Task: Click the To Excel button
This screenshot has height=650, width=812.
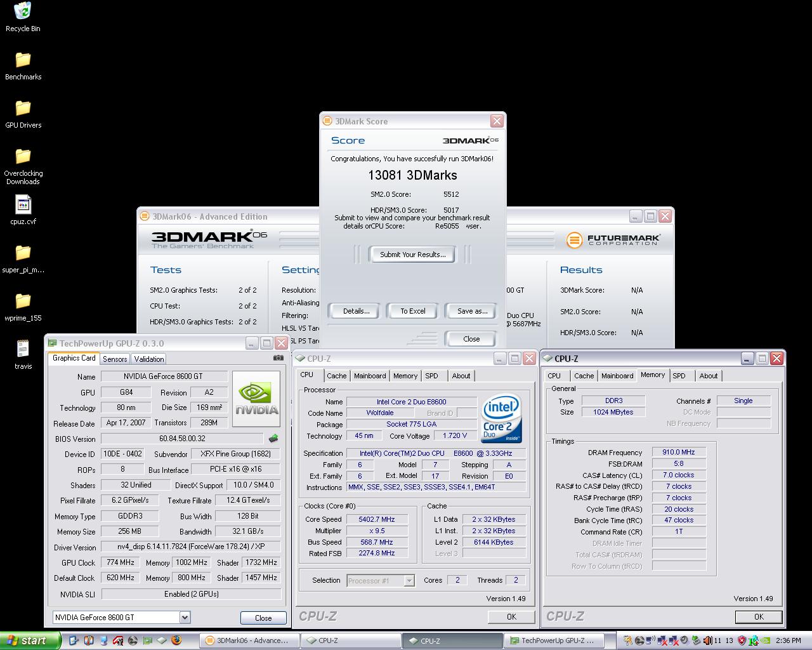Action: pyautogui.click(x=413, y=311)
